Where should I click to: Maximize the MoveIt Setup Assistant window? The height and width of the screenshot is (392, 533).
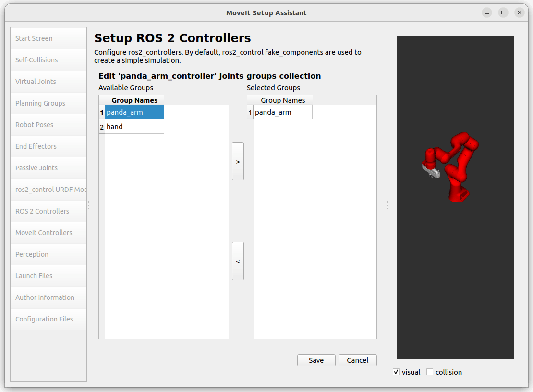(x=503, y=13)
